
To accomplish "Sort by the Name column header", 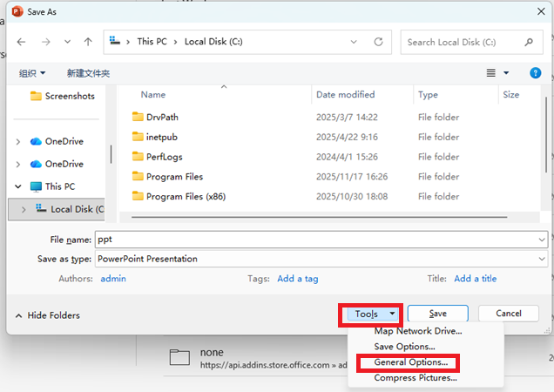I will click(x=153, y=95).
